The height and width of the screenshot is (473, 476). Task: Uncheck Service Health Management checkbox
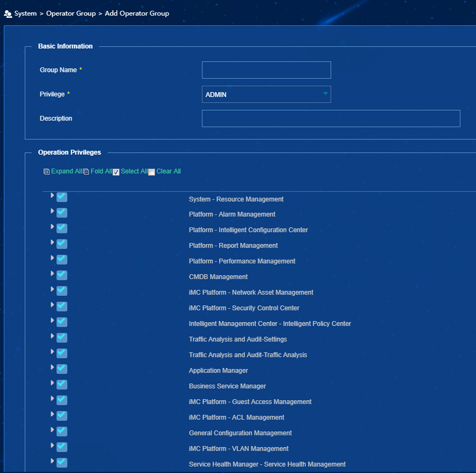click(x=62, y=462)
